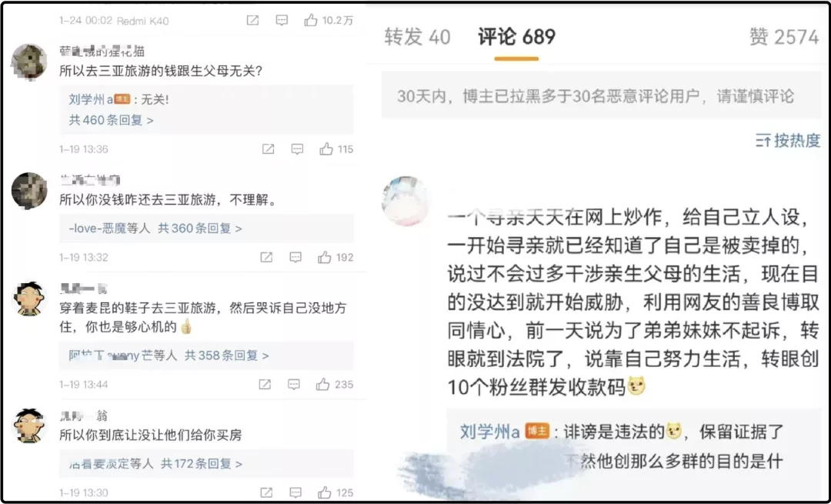Image resolution: width=831 pixels, height=504 pixels.
Task: Select the 评论 689 tab
Action: coord(517,37)
